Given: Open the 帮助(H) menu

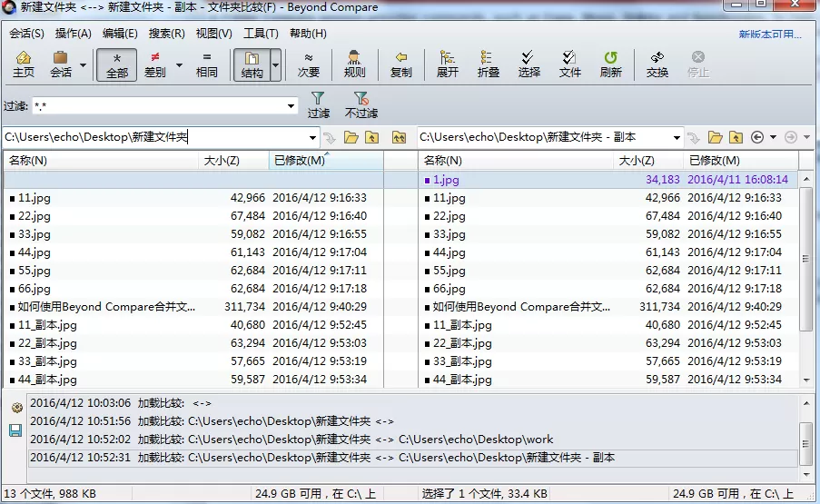Looking at the screenshot, I should tap(308, 34).
